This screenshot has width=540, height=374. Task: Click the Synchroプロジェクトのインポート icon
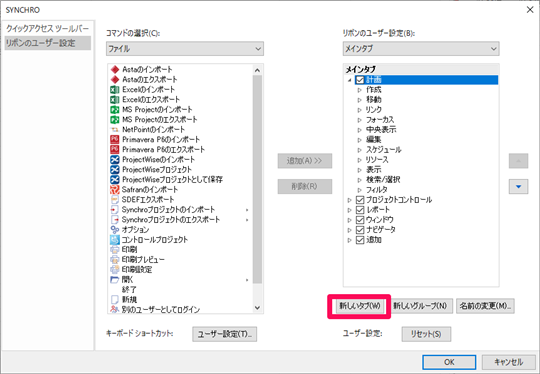[x=115, y=210]
